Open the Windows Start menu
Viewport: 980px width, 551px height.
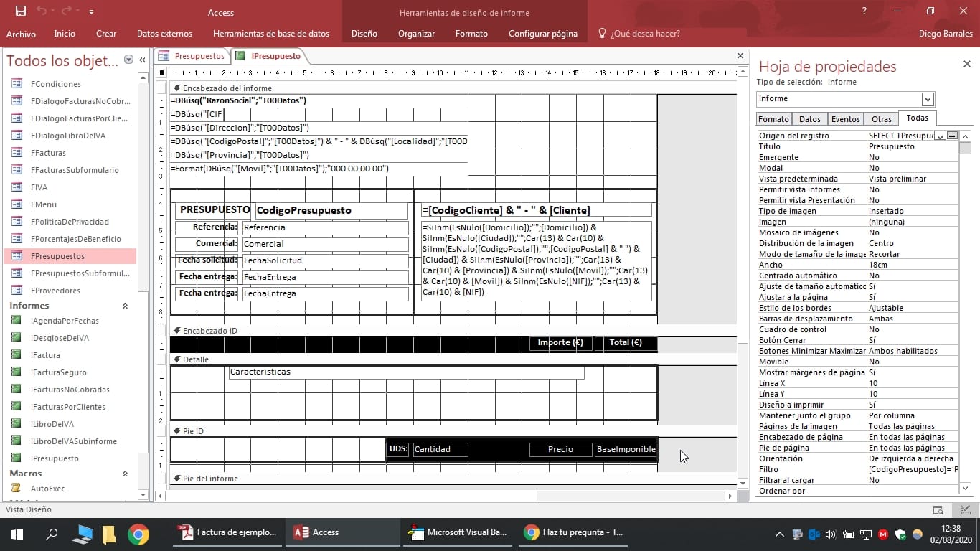tap(17, 533)
